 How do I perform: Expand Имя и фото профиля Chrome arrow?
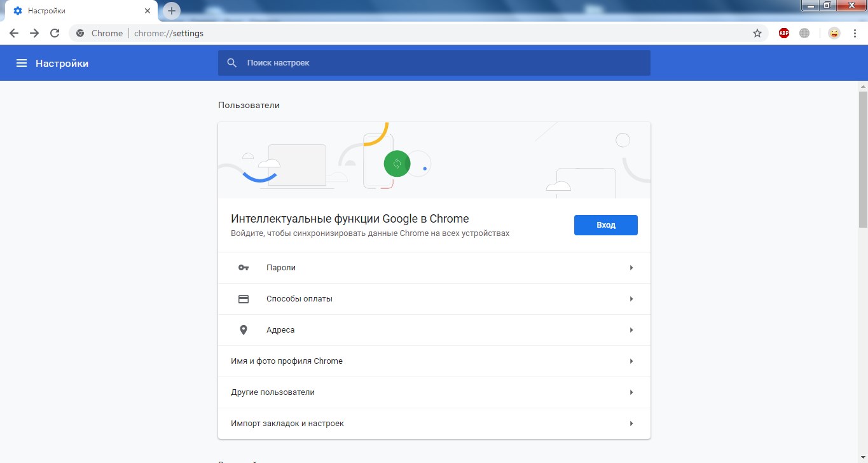(631, 361)
